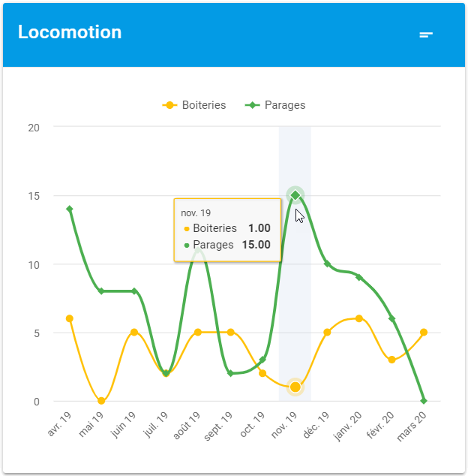This screenshot has width=468, height=476.
Task: Click the nov. 19 axis label
Action: click(x=283, y=425)
